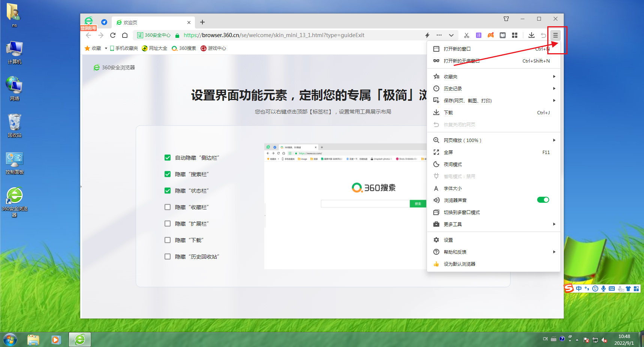
Task: Click the hamburger main menu button
Action: point(555,35)
